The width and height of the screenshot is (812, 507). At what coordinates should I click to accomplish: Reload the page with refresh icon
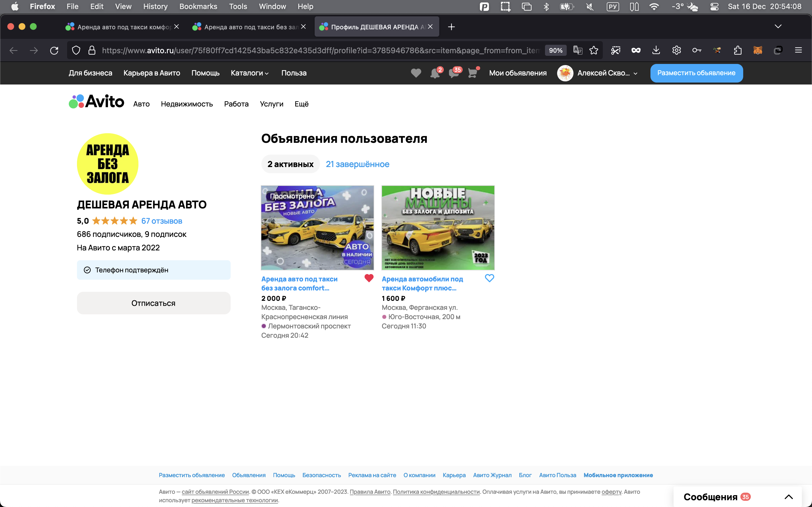[54, 51]
